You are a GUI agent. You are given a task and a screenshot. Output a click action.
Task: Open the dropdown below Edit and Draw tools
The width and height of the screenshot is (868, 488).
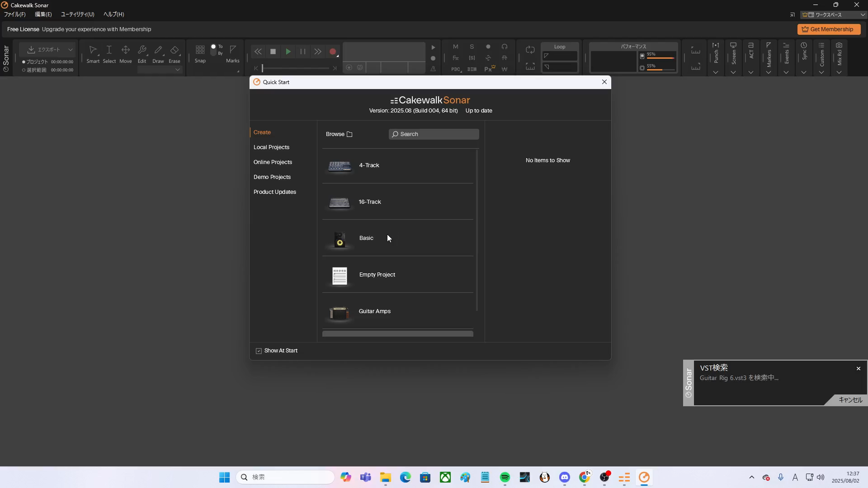(160, 70)
